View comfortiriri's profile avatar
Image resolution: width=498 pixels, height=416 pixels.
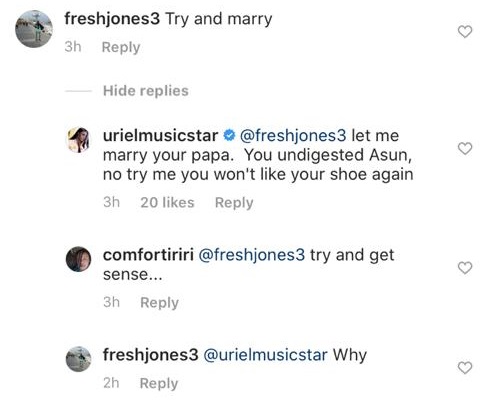(78, 259)
